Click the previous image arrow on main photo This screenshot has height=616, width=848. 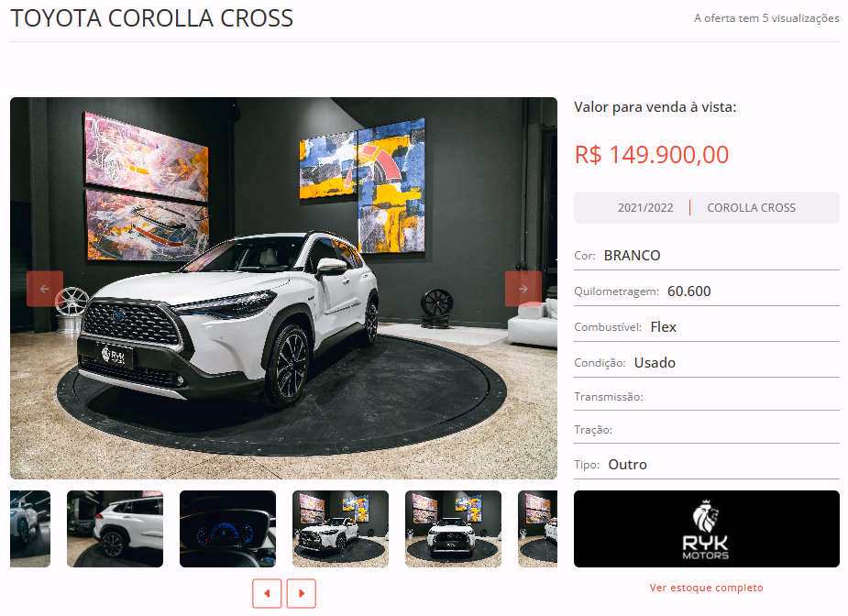(45, 289)
